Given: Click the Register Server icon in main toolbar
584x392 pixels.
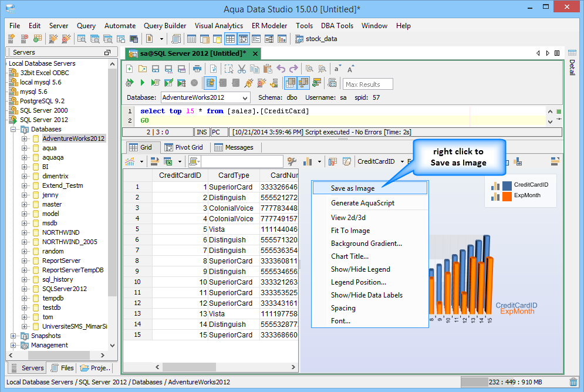Looking at the screenshot, I should [x=11, y=38].
